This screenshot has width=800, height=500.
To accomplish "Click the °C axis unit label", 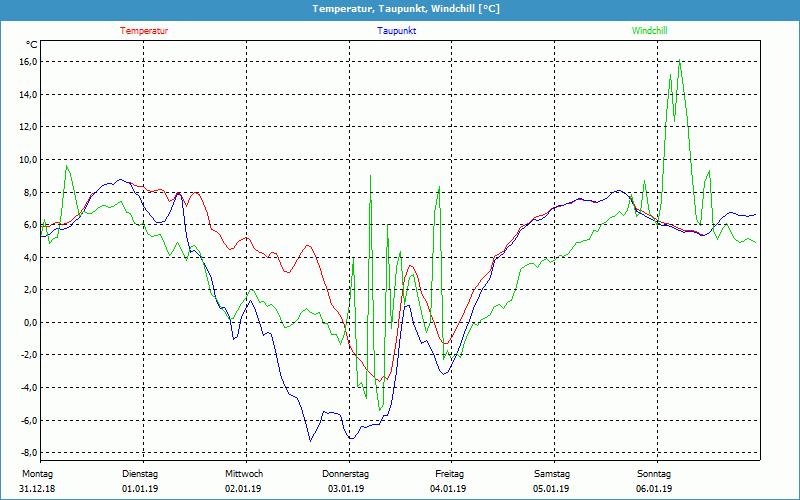I will pyautogui.click(x=32, y=45).
